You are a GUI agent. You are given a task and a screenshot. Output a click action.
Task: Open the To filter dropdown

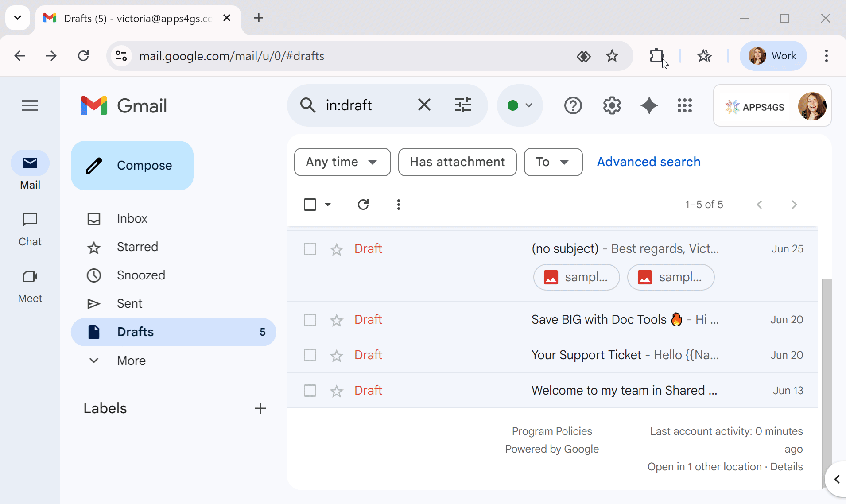click(553, 162)
